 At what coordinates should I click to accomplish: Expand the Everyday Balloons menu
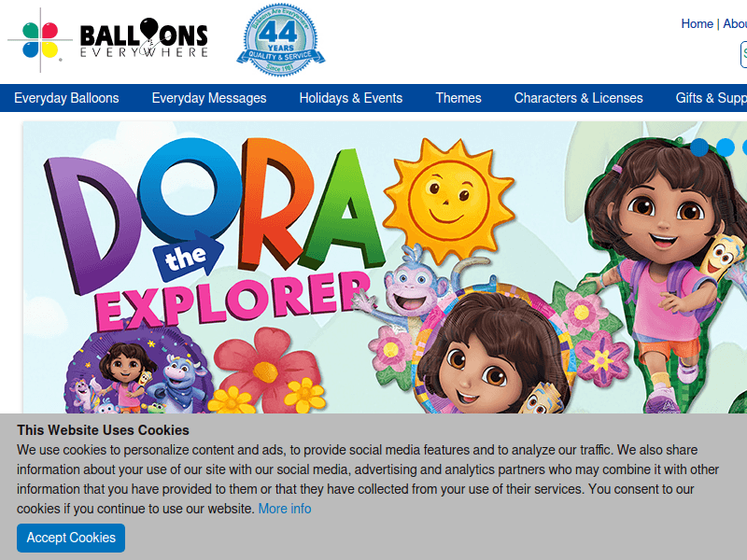66,98
